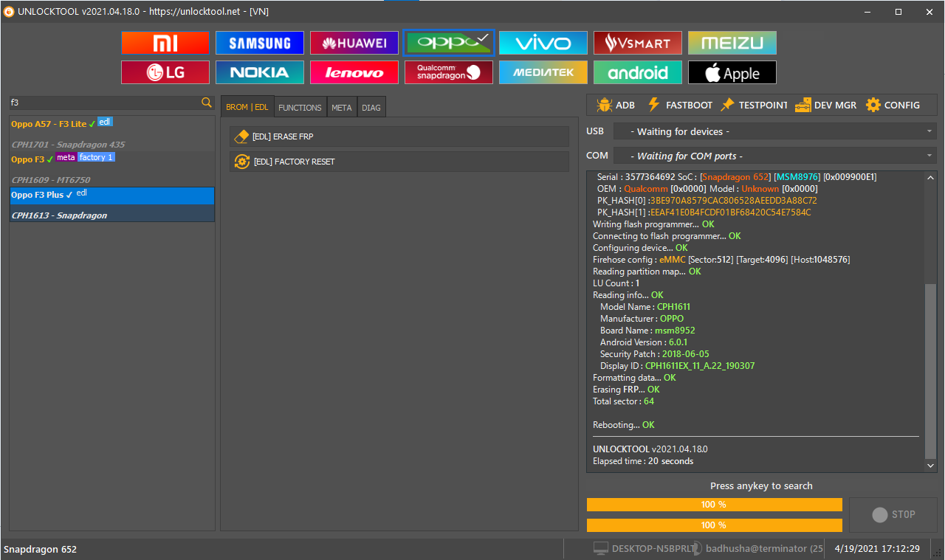Viewport: 945px width, 560px height.
Task: Click the Display ID CPH1611EX_11_A.22_190307 line
Action: 677,366
